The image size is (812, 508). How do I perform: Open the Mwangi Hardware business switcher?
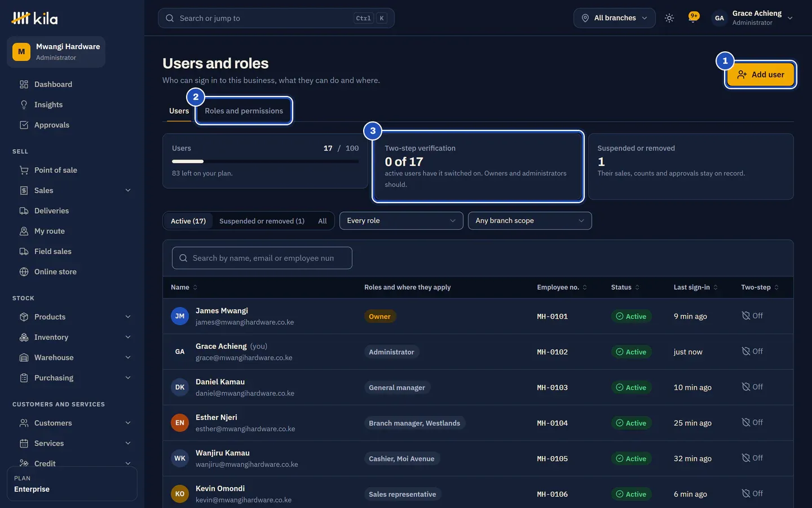56,52
